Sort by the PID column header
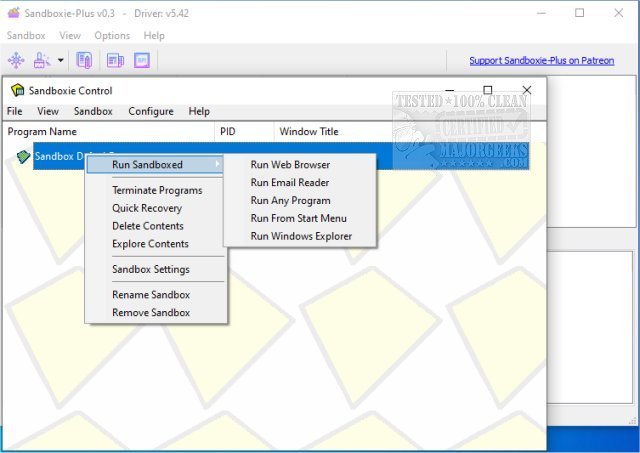 pyautogui.click(x=244, y=131)
